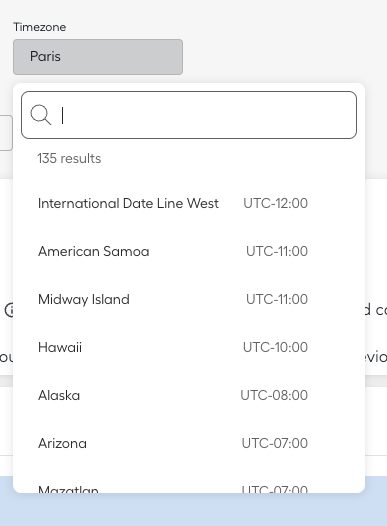Choose Midway Island from the list
The image size is (387, 526).
coord(189,299)
